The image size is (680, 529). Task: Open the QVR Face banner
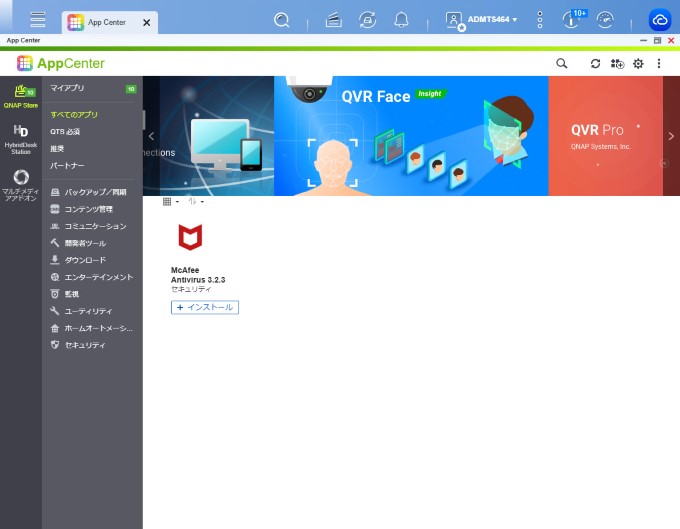pos(411,136)
